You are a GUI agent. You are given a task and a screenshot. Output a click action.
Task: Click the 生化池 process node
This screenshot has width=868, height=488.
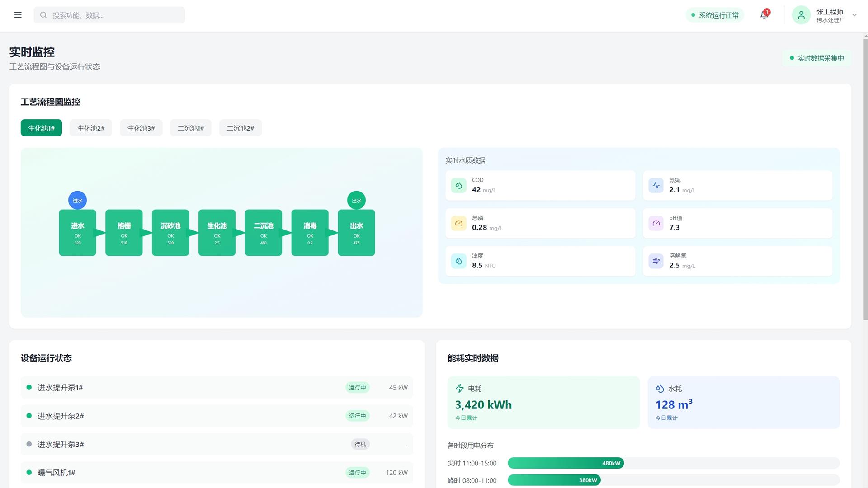(217, 233)
